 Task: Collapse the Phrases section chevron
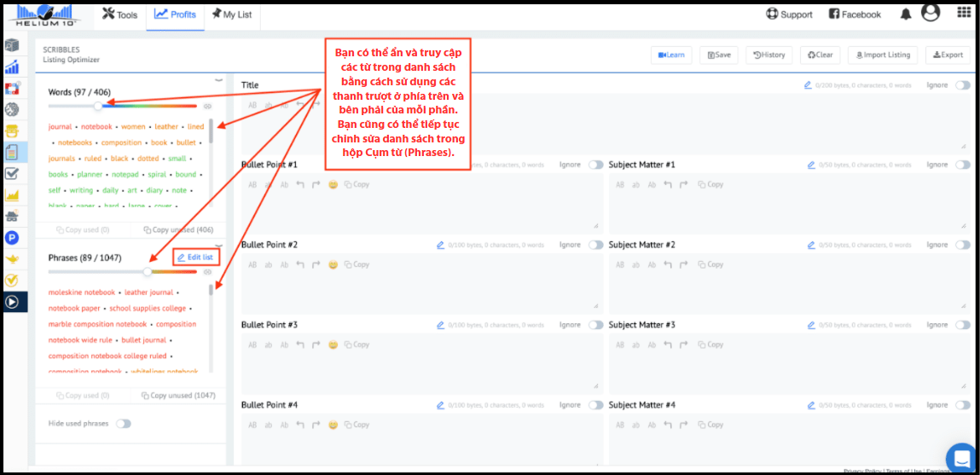tap(217, 245)
